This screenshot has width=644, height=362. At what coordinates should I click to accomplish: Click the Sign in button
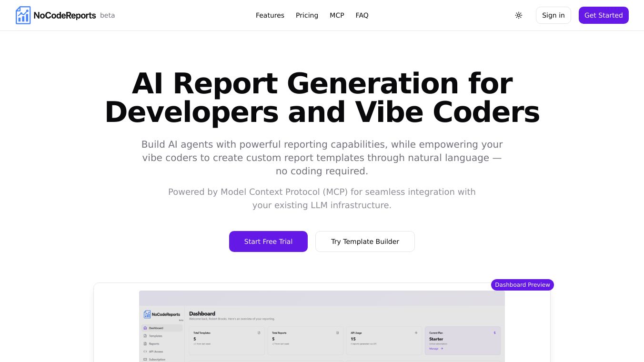pos(553,15)
